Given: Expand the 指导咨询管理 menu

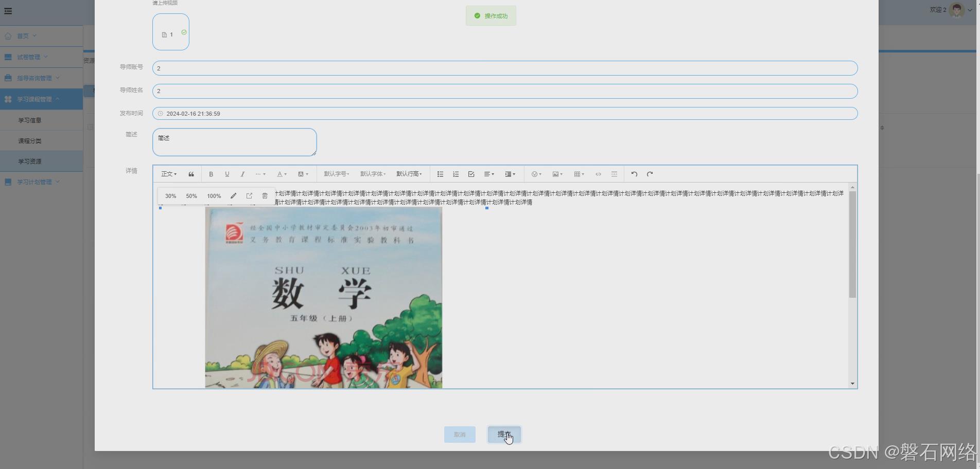Looking at the screenshot, I should 41,78.
